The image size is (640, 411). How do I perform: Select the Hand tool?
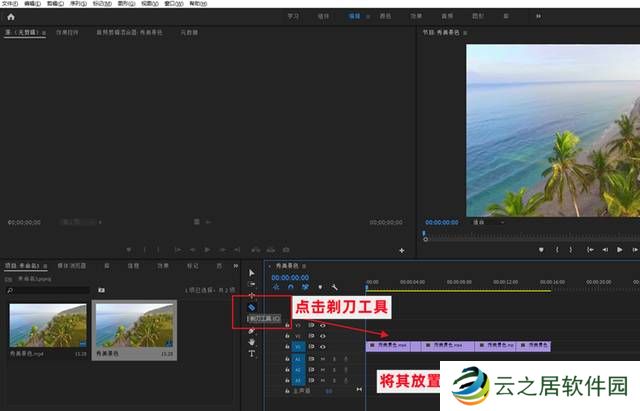pos(252,342)
